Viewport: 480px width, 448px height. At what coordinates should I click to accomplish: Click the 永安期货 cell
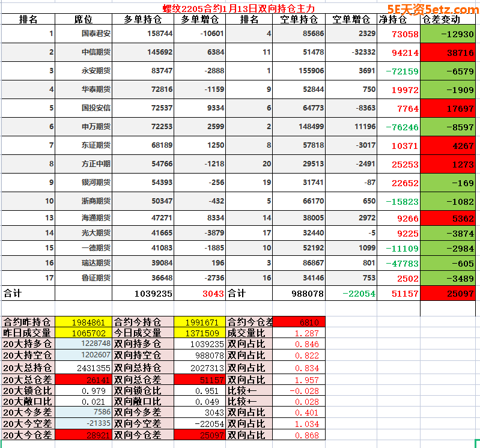(x=96, y=71)
